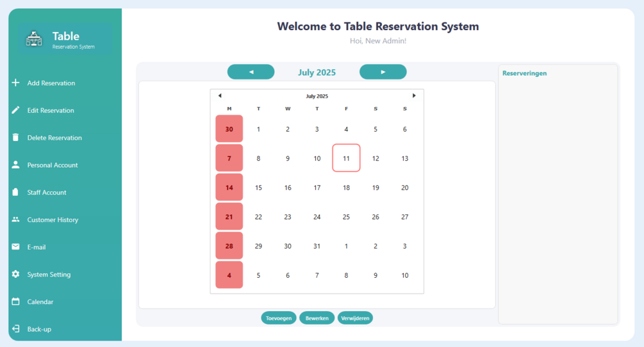Click the clipboard icon for Staff Account
644x347 pixels.
point(15,192)
